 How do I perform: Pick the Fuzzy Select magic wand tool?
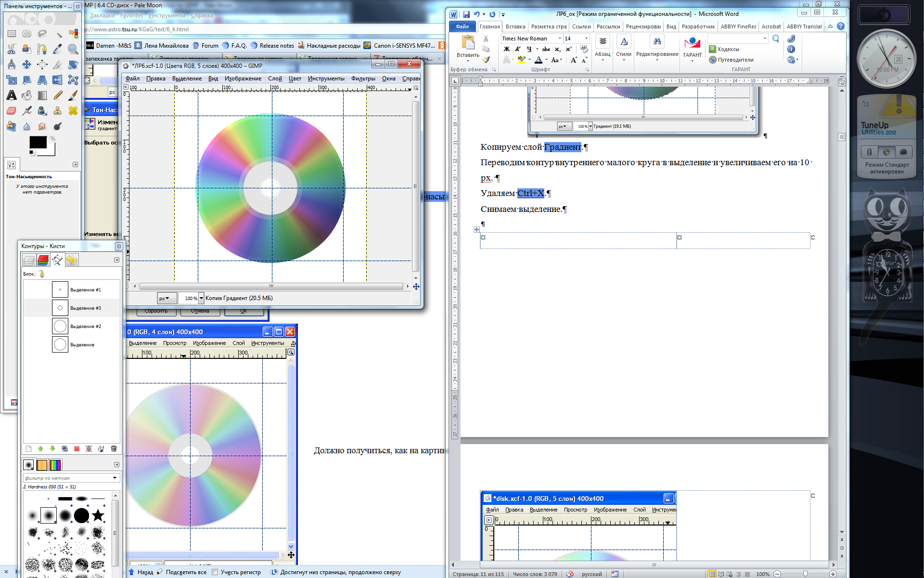(58, 34)
